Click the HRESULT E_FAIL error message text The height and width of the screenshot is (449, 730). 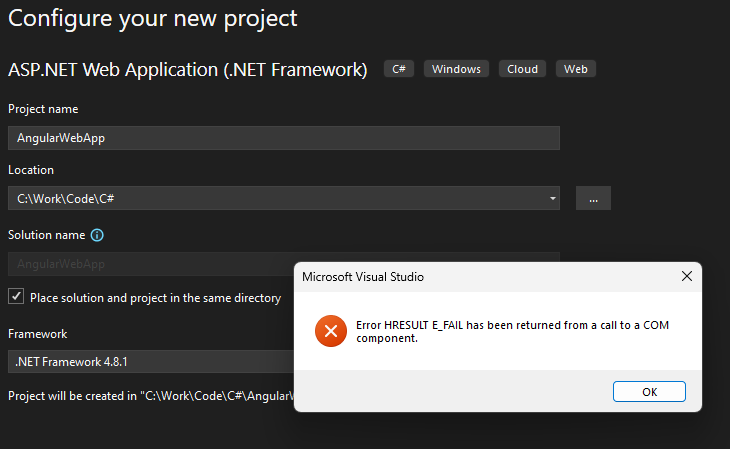point(513,332)
